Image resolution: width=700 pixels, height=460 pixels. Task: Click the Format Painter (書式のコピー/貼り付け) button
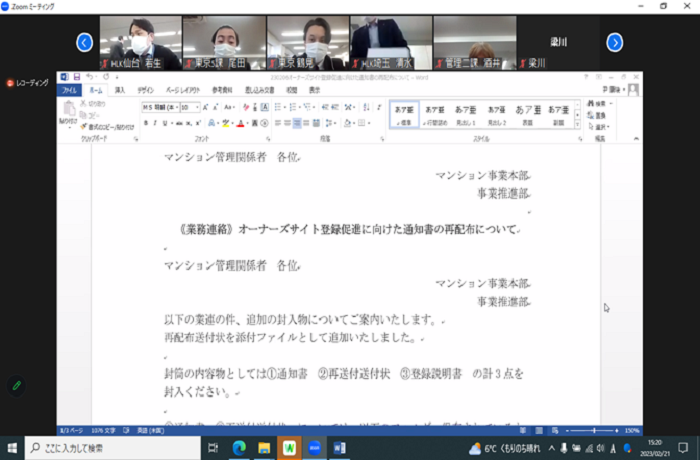click(x=108, y=127)
